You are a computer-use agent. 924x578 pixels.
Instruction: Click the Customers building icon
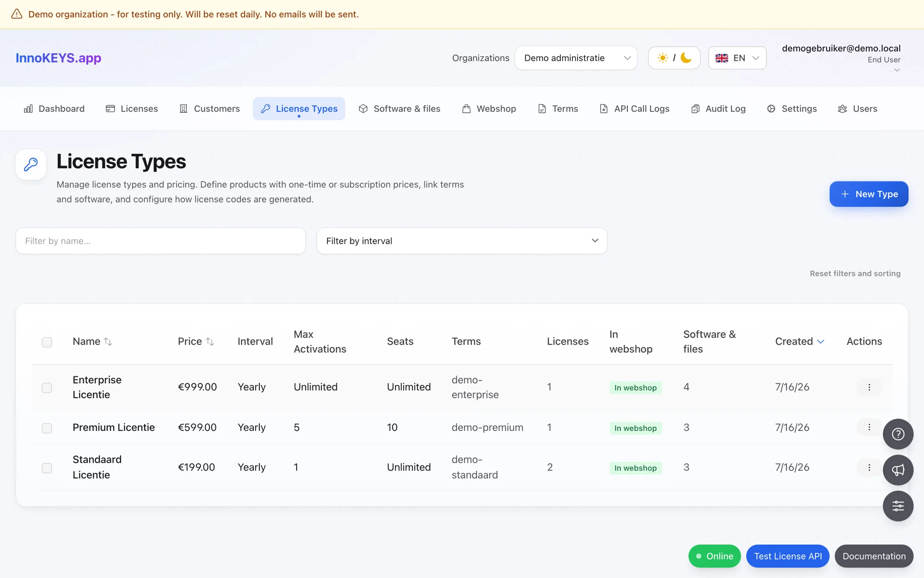[183, 109]
